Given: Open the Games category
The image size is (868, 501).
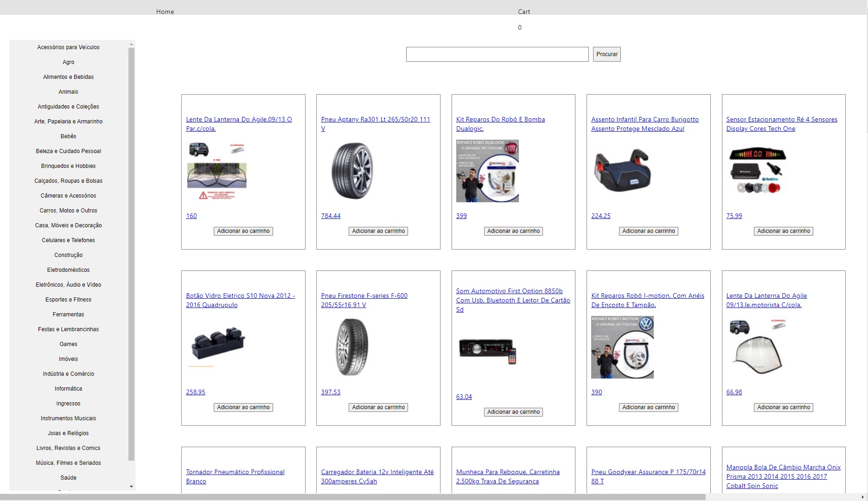Looking at the screenshot, I should [x=68, y=344].
